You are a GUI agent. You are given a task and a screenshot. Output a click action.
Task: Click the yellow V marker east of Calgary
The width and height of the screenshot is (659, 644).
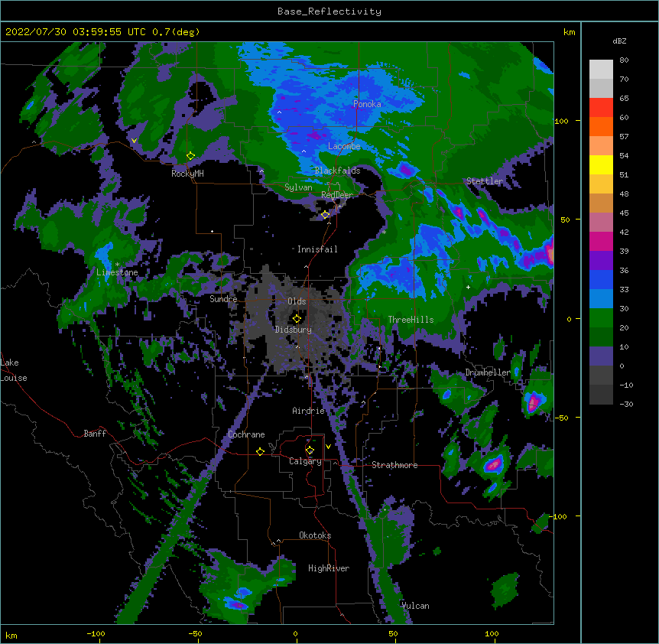[x=328, y=447]
